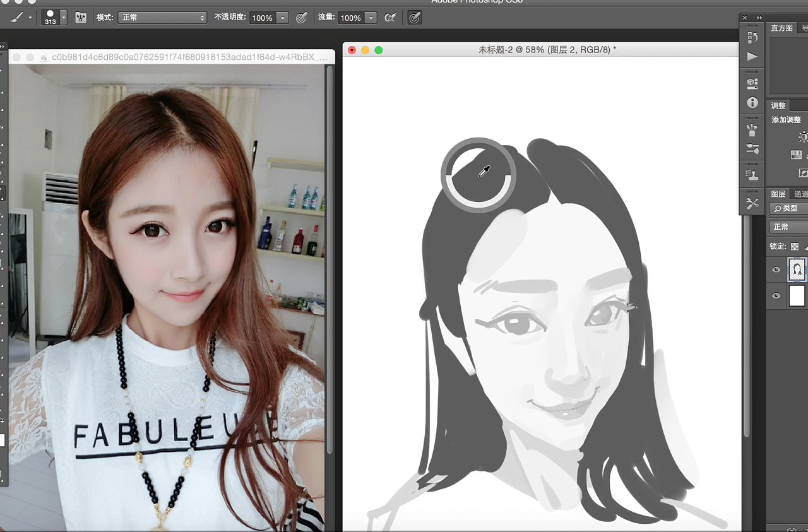Image resolution: width=808 pixels, height=532 pixels.
Task: Expand the collapsed icon dock
Action: pos(759,18)
